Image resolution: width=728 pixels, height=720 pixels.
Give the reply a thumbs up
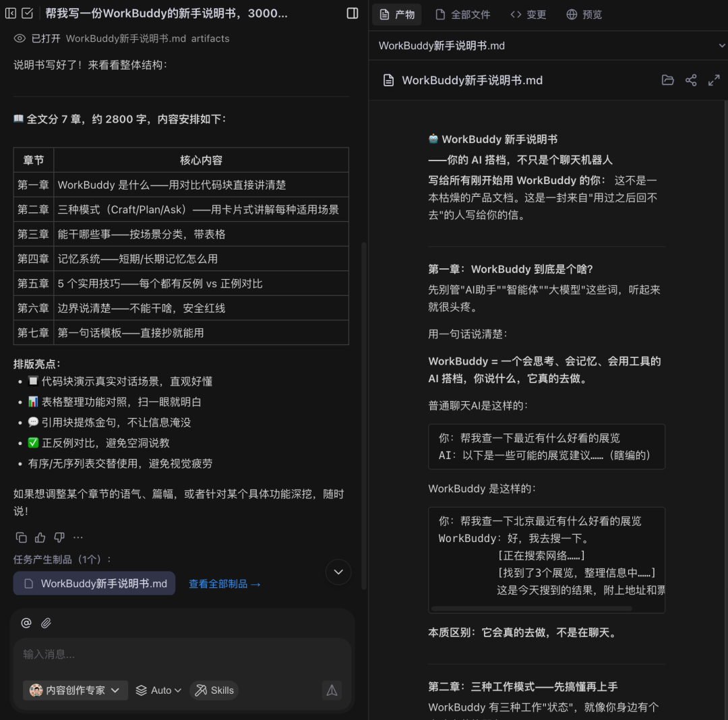(41, 537)
